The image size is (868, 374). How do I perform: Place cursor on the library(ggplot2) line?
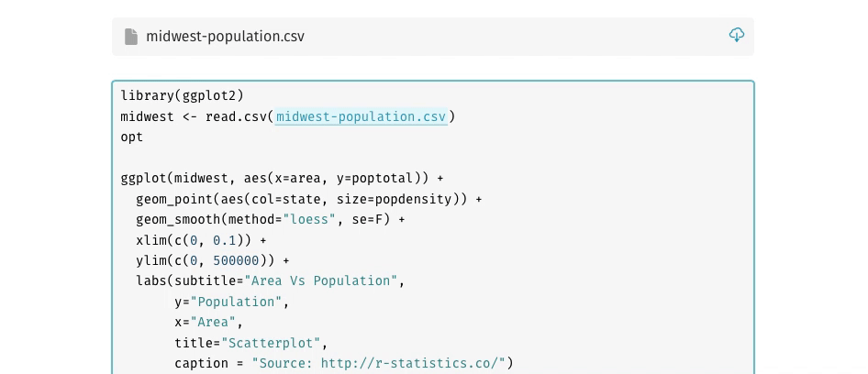[182, 95]
